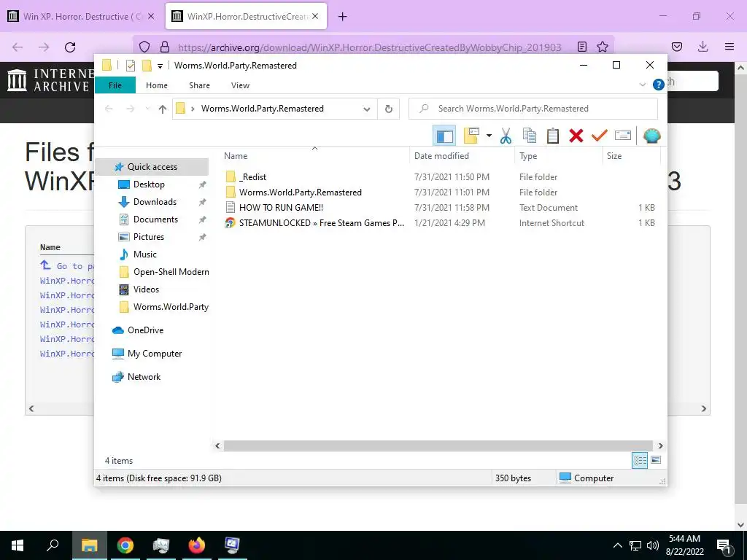Toggle the navigation pane toolbar button
747x560 pixels.
tap(444, 136)
